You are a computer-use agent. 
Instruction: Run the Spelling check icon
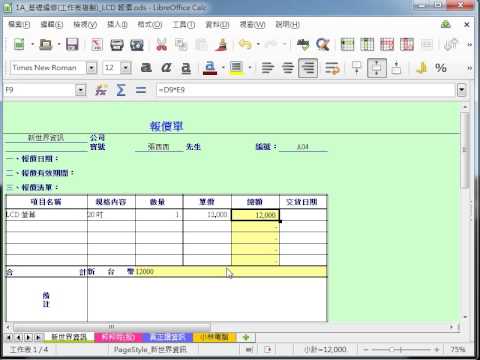[303, 44]
